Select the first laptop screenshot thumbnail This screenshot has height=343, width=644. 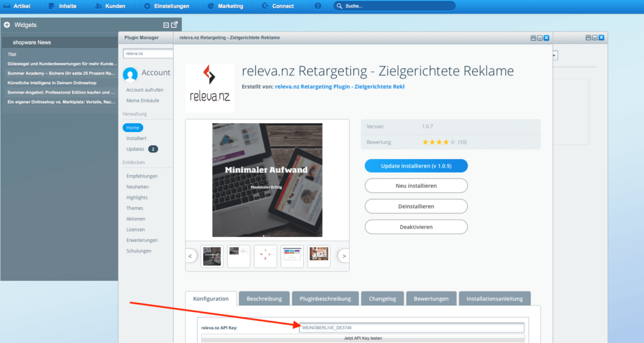[x=212, y=256]
